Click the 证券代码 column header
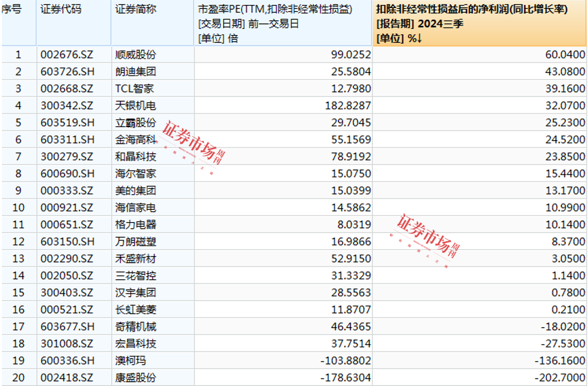The width and height of the screenshot is (588, 386). (x=74, y=23)
